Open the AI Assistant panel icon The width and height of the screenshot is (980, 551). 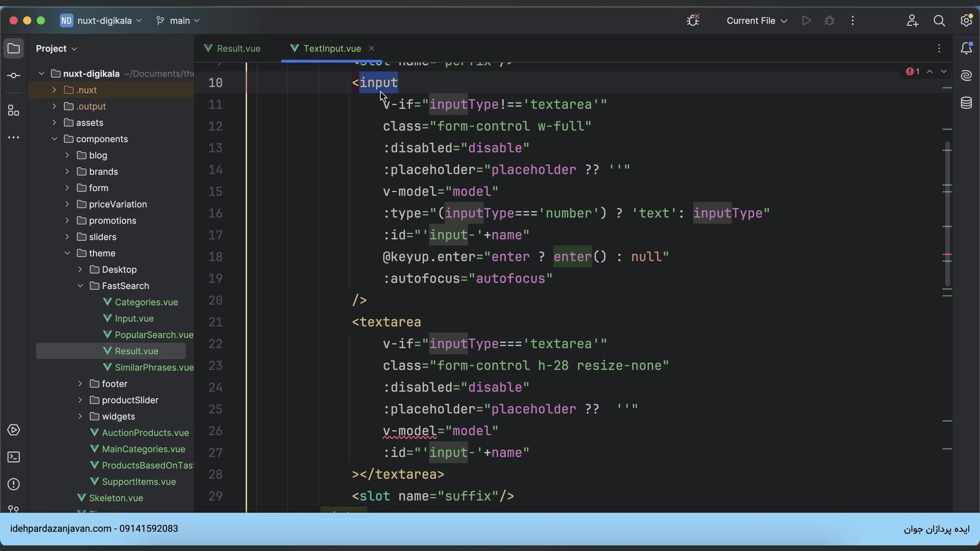click(966, 76)
